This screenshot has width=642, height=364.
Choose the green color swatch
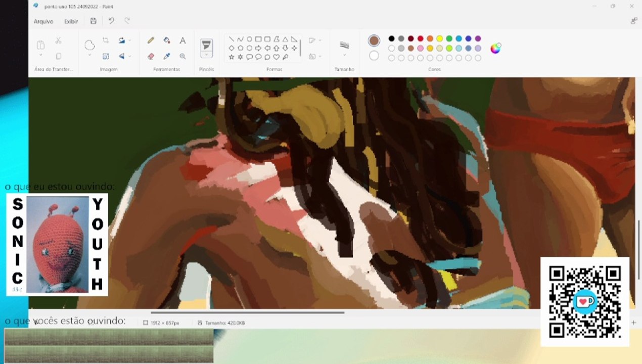point(449,38)
